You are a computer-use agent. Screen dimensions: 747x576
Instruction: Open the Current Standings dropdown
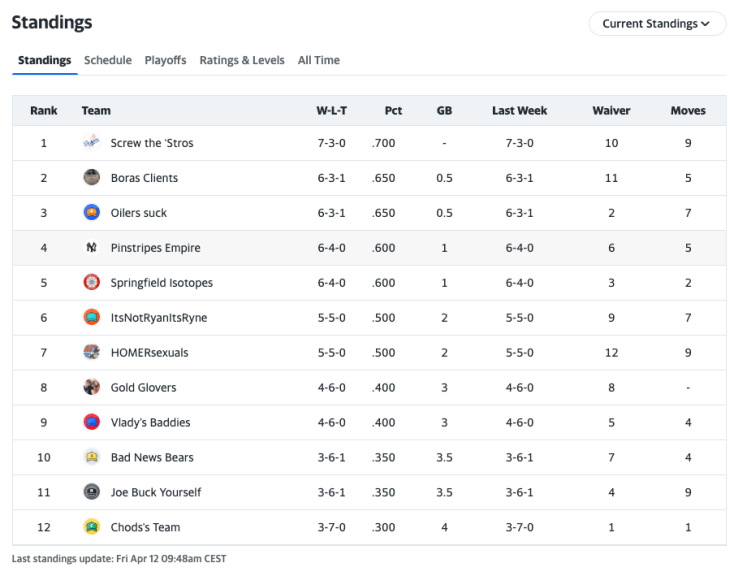tap(656, 24)
